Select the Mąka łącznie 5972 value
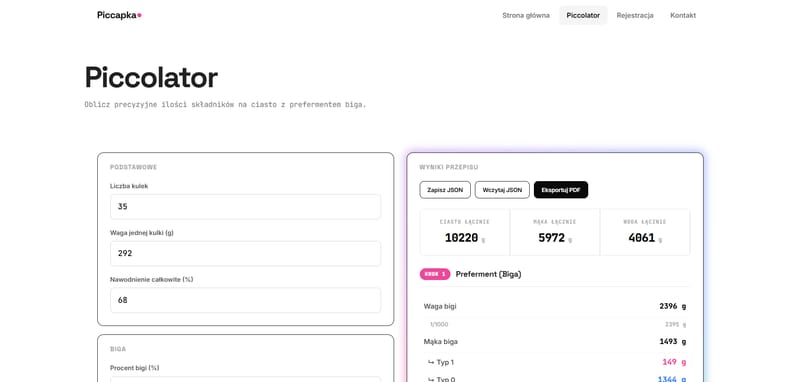The width and height of the screenshot is (800, 382). coord(552,238)
